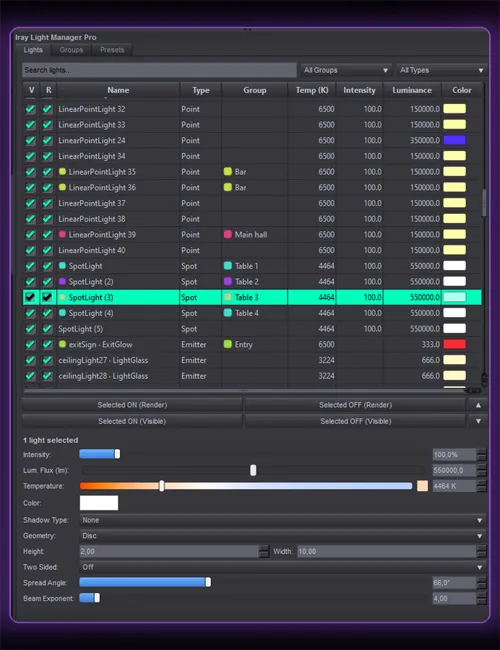Toggle render checkbox of exitSign - ExitGlow
The height and width of the screenshot is (650, 500).
(x=47, y=344)
